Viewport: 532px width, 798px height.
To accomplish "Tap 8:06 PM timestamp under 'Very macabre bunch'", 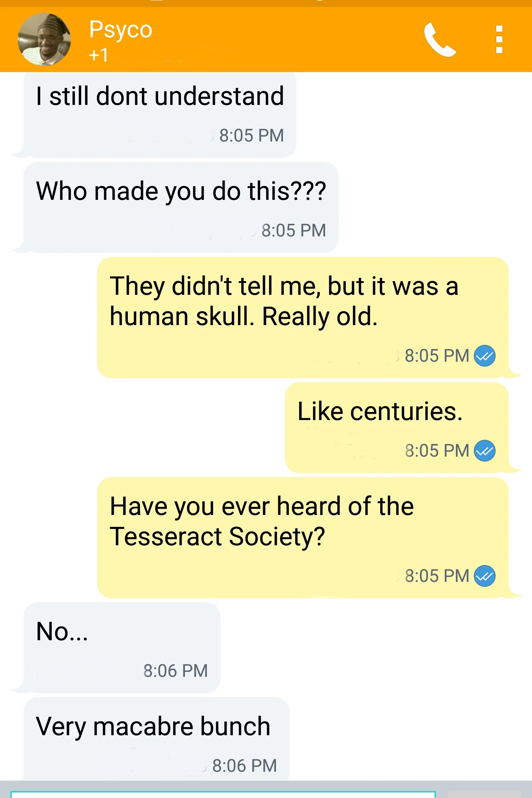I will tap(245, 766).
